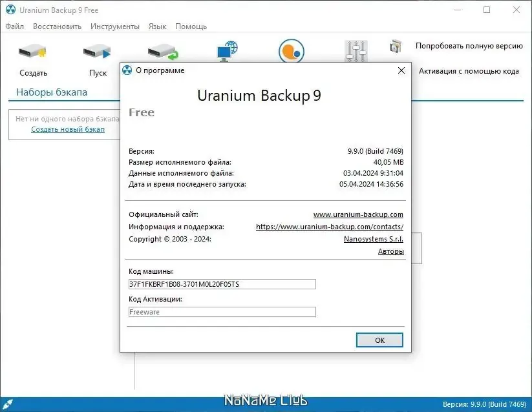Viewport: 532px width, 412px height.
Task: Close the О программе dialog
Action: [x=401, y=70]
